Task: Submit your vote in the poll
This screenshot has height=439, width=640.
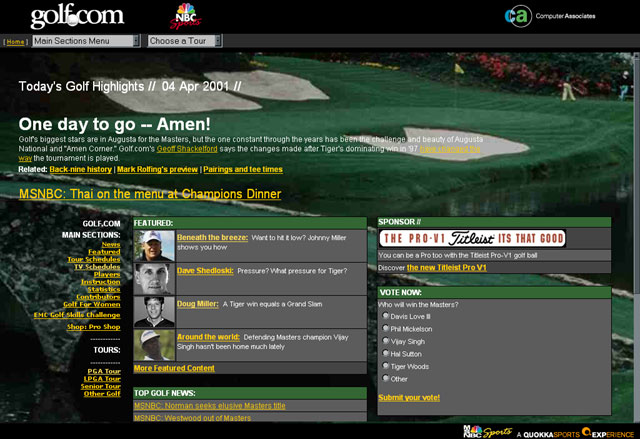Action: click(x=409, y=397)
